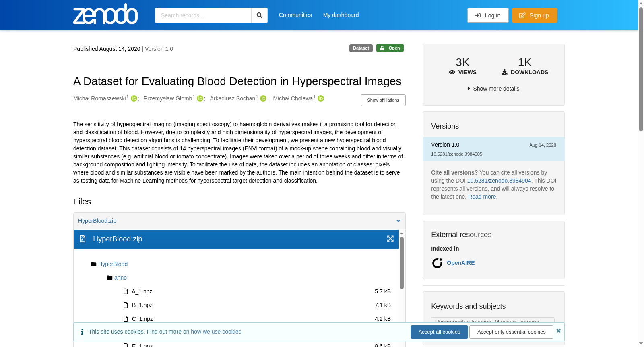Click the cookie banner info icon
The image size is (644, 347).
tap(82, 332)
